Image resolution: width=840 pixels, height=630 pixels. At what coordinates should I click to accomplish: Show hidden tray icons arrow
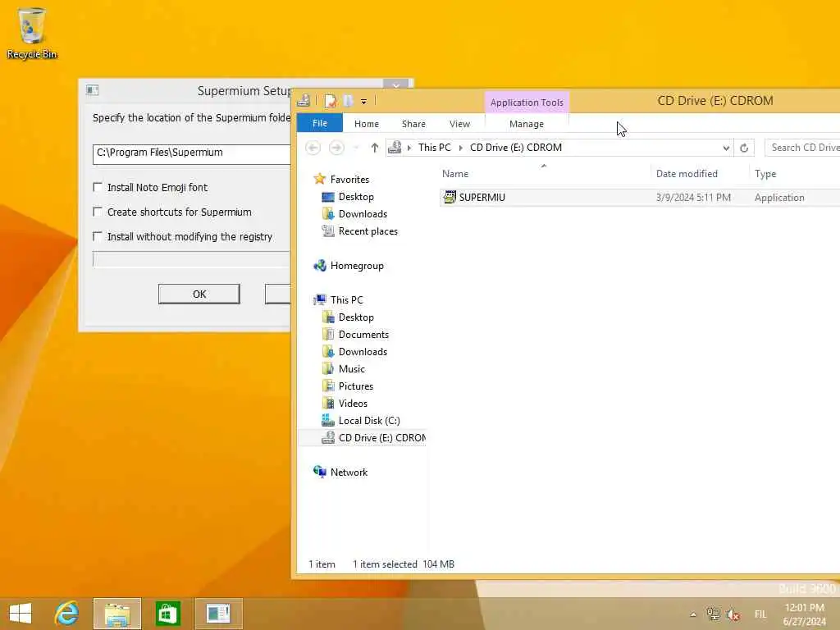coord(692,614)
